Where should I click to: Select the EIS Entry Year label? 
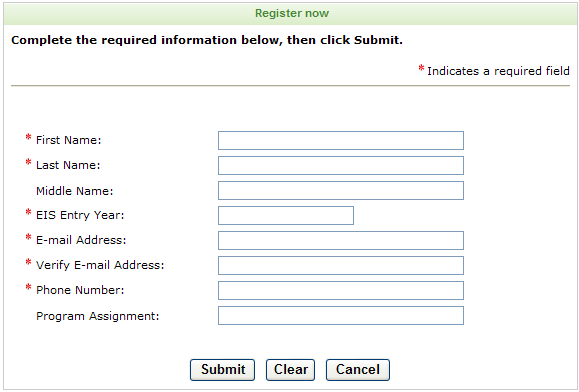[80, 215]
